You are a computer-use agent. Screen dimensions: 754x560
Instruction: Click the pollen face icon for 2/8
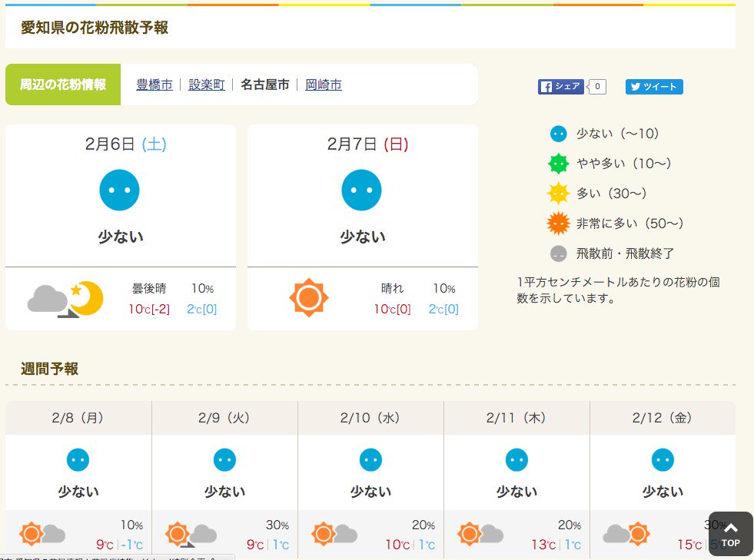coord(78,460)
